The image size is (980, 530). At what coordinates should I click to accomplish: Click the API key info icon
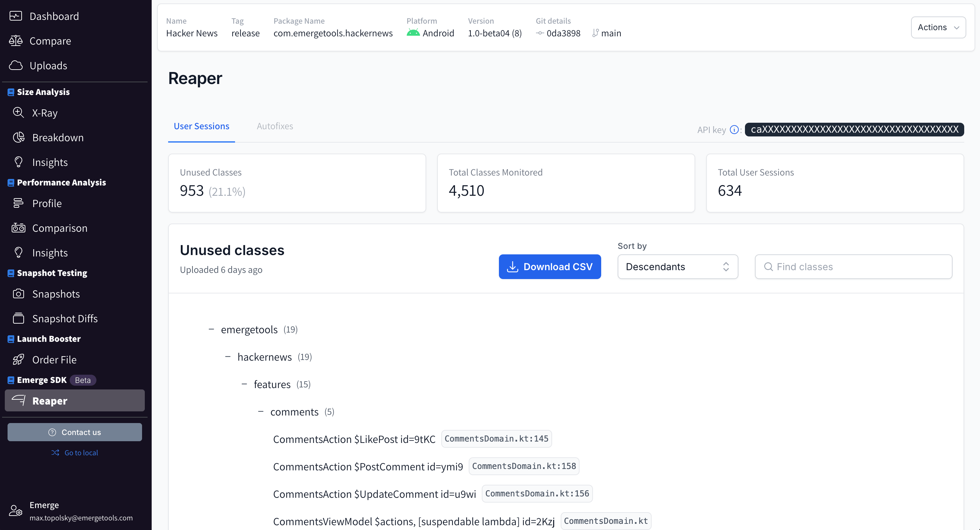[734, 129]
